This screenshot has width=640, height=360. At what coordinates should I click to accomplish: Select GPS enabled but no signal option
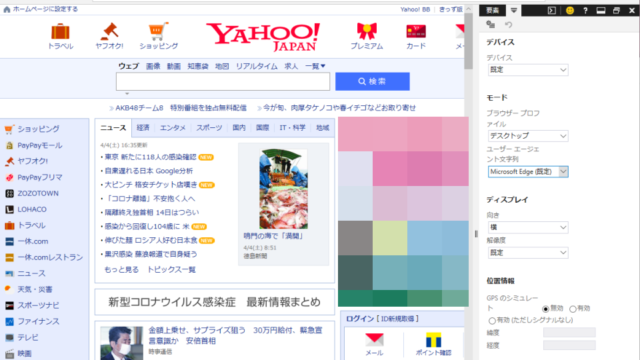pyautogui.click(x=492, y=320)
